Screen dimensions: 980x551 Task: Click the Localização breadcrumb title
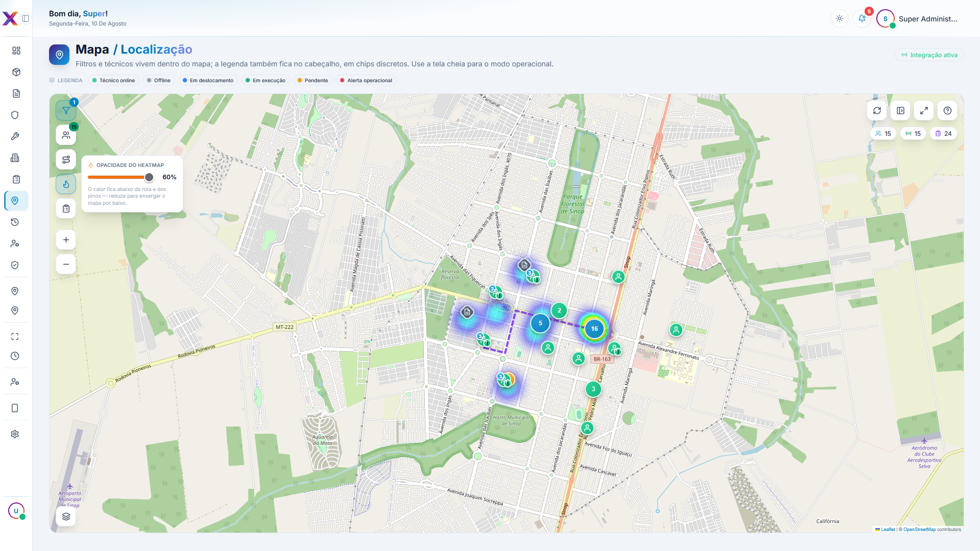156,50
